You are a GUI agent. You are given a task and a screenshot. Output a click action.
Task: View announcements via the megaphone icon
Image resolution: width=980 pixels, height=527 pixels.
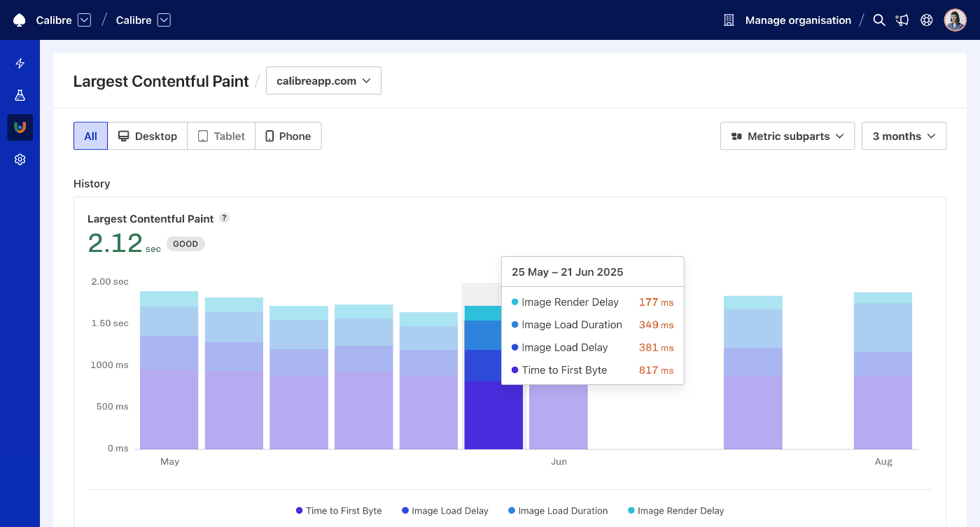(902, 20)
